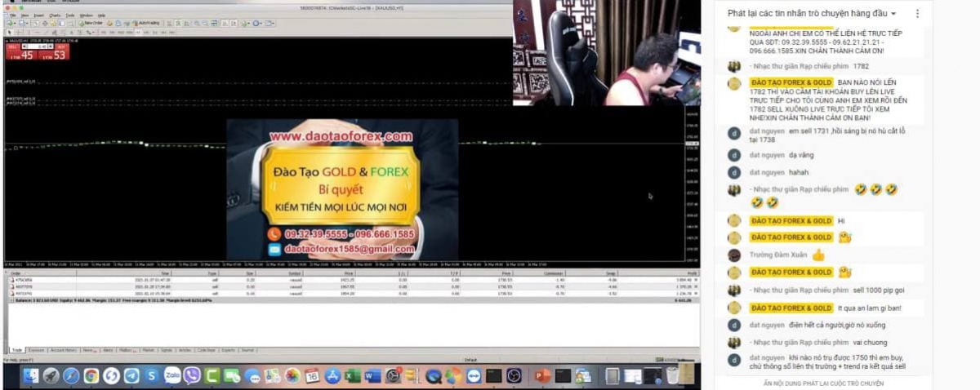
Task: Open Calendar from the Dock
Action: 313,376
